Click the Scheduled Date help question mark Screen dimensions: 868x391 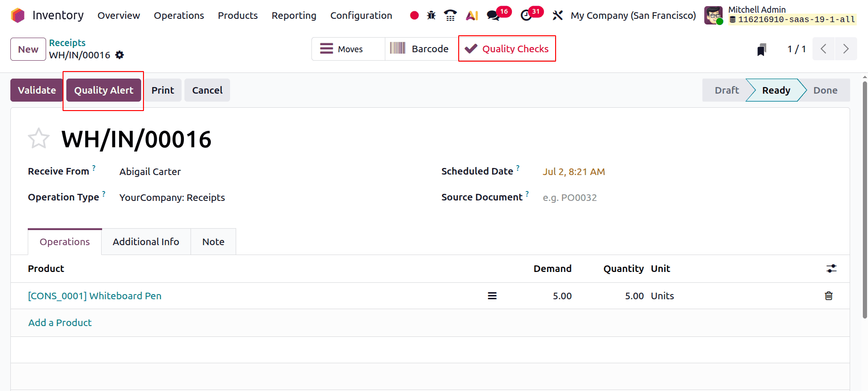518,168
